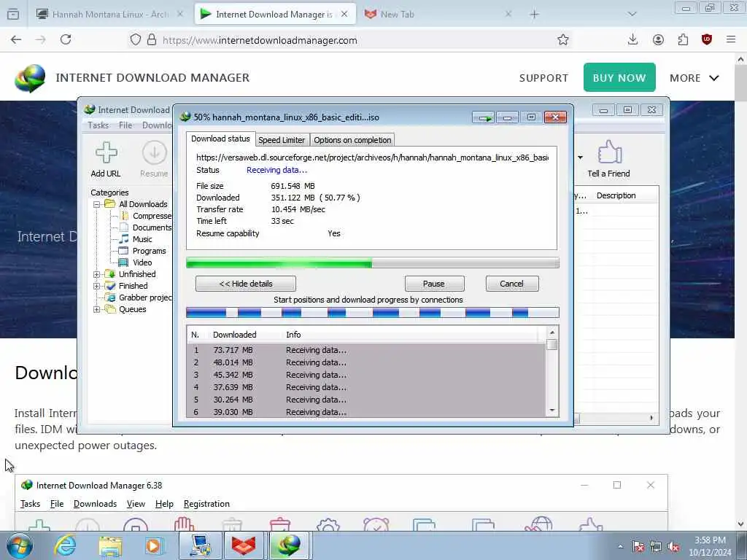This screenshot has height=560, width=747.
Task: Click the green arrow button in dialog title bar
Action: [484, 117]
